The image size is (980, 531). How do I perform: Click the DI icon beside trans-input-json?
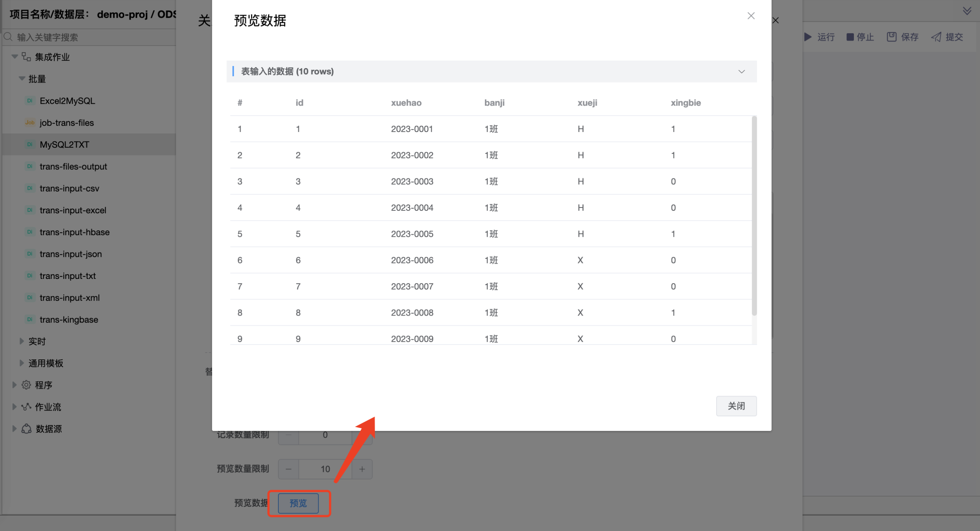(x=30, y=254)
